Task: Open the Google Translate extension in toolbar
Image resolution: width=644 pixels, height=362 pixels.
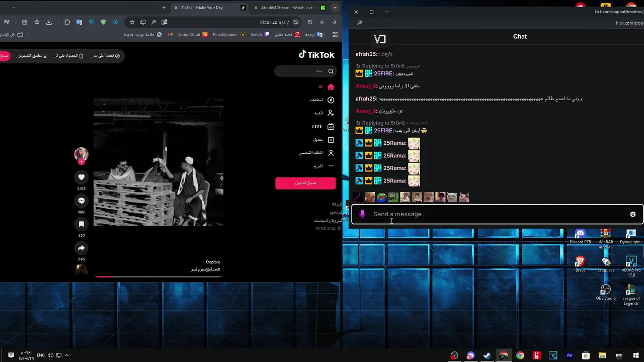Action: 79,22
